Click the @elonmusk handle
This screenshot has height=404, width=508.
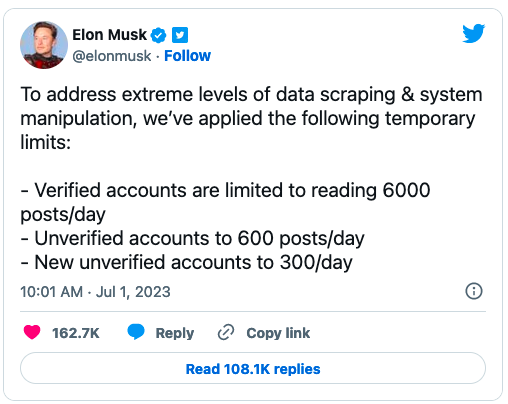[x=112, y=56]
